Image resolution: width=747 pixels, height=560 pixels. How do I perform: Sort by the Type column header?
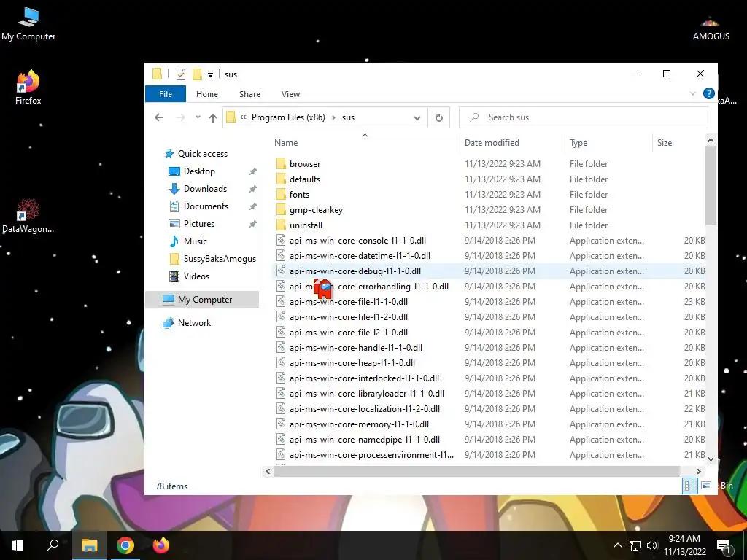[x=578, y=143]
